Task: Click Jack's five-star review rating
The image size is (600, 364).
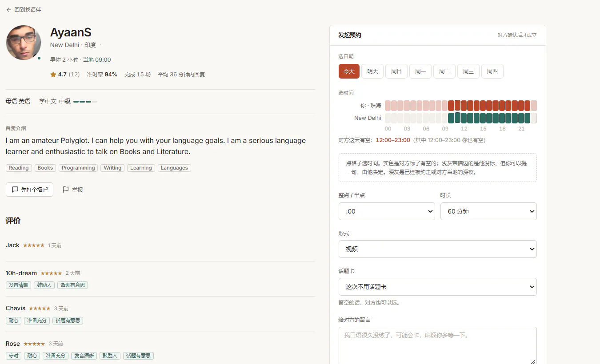Action: 34,245
